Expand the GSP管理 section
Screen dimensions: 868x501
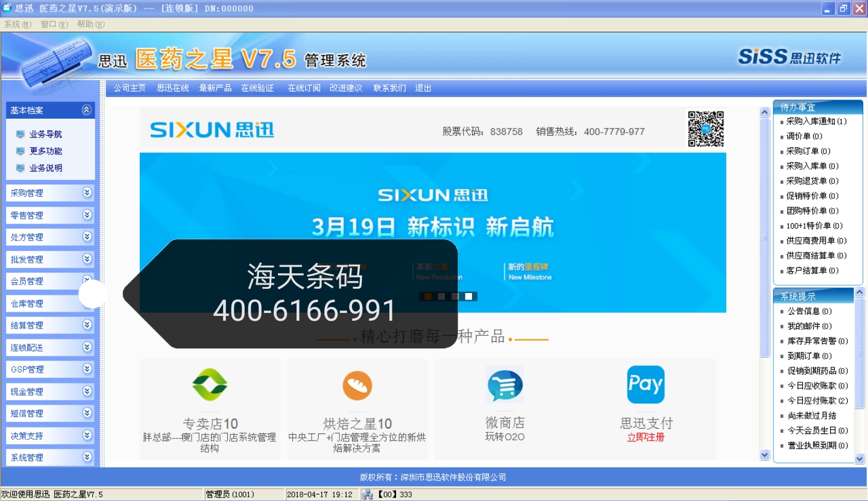[x=87, y=369]
